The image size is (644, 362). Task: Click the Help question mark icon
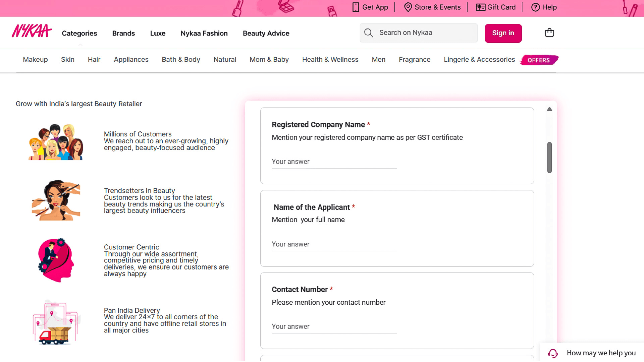[x=535, y=7]
